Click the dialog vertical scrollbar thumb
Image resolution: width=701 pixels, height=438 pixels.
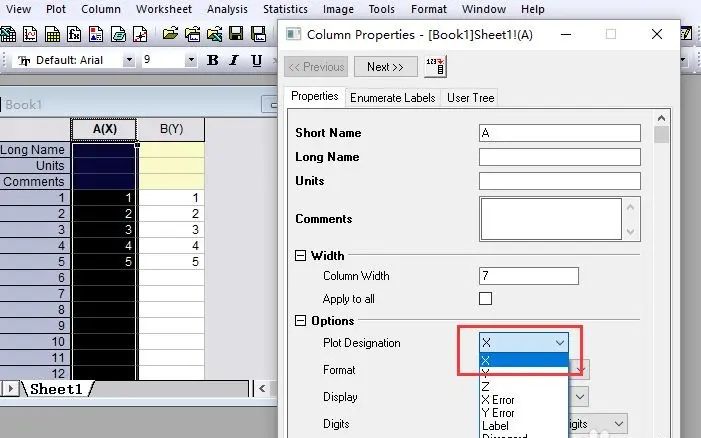coord(661,135)
